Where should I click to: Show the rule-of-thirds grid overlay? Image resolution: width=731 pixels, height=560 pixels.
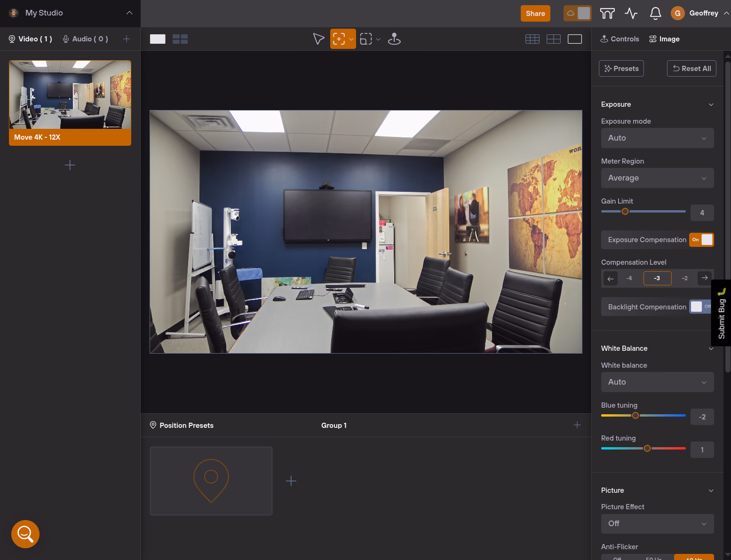[x=554, y=39]
